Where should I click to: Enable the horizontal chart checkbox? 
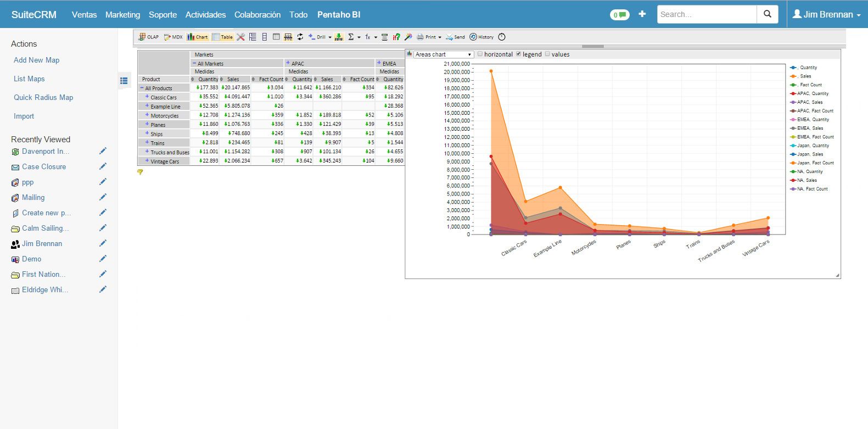480,54
